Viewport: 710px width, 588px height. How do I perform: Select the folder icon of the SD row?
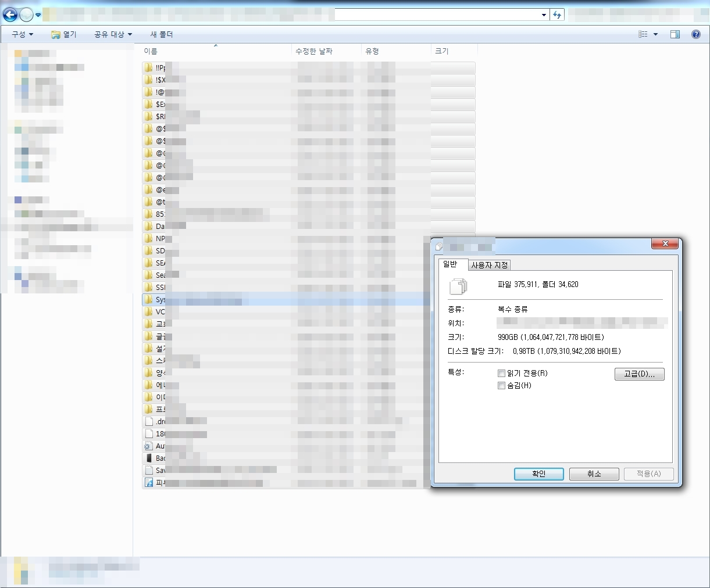(x=148, y=250)
